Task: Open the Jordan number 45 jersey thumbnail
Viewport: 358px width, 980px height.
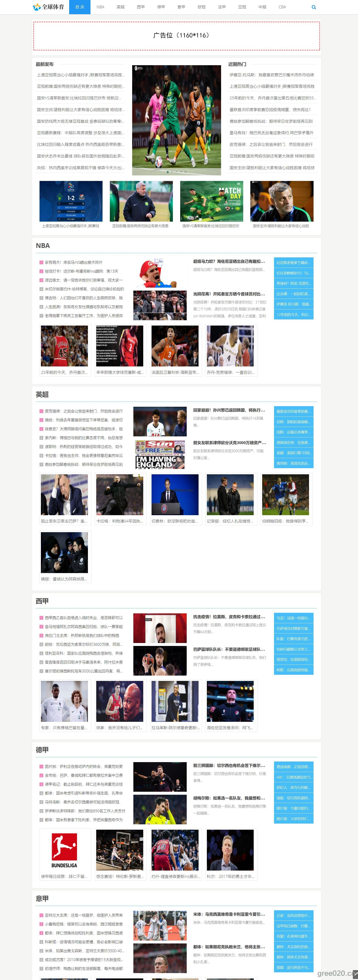Action: 64,346
